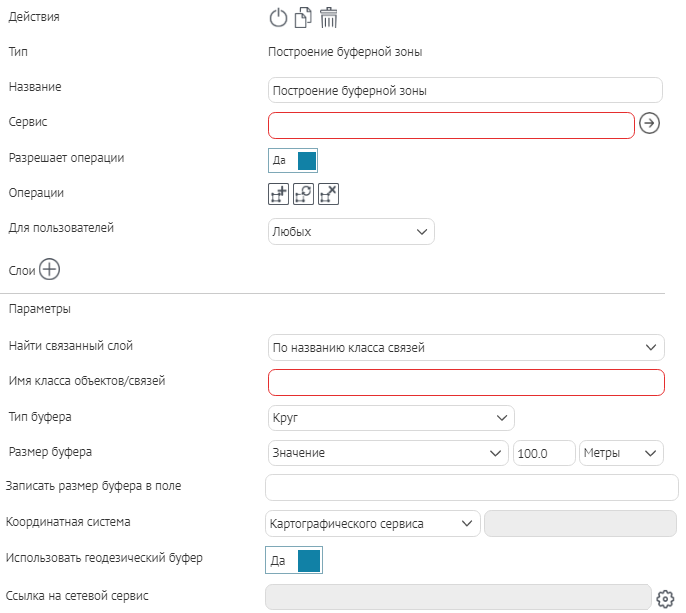Click the power (enable/disable) action icon

tap(279, 17)
